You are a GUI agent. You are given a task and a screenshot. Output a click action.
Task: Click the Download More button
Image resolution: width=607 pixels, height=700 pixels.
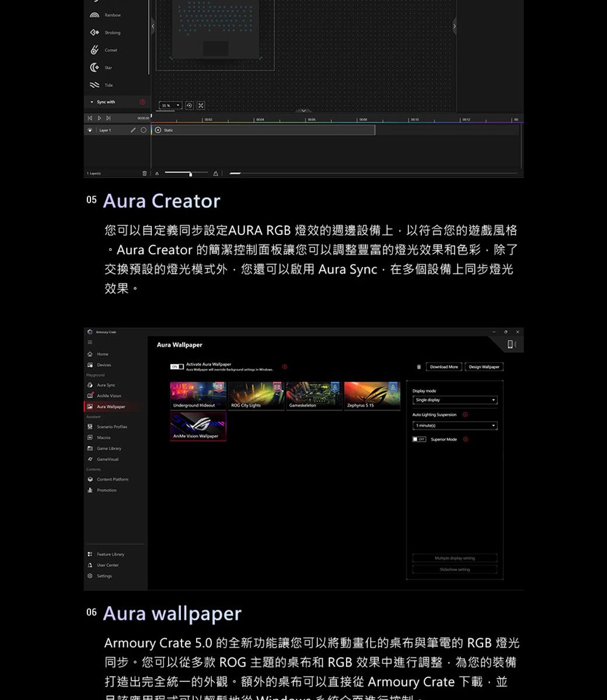coord(444,367)
